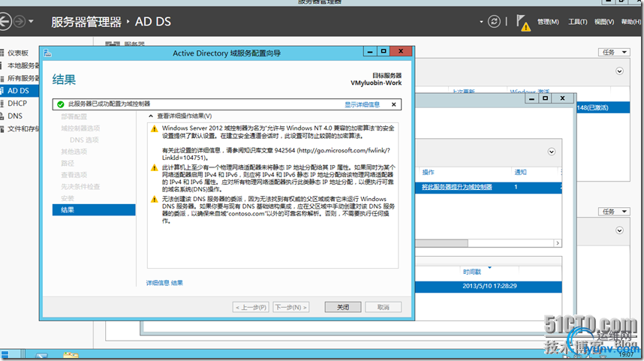The image size is (644, 361).
Task: Open File Explorer from the taskbar
Action: pos(71,356)
